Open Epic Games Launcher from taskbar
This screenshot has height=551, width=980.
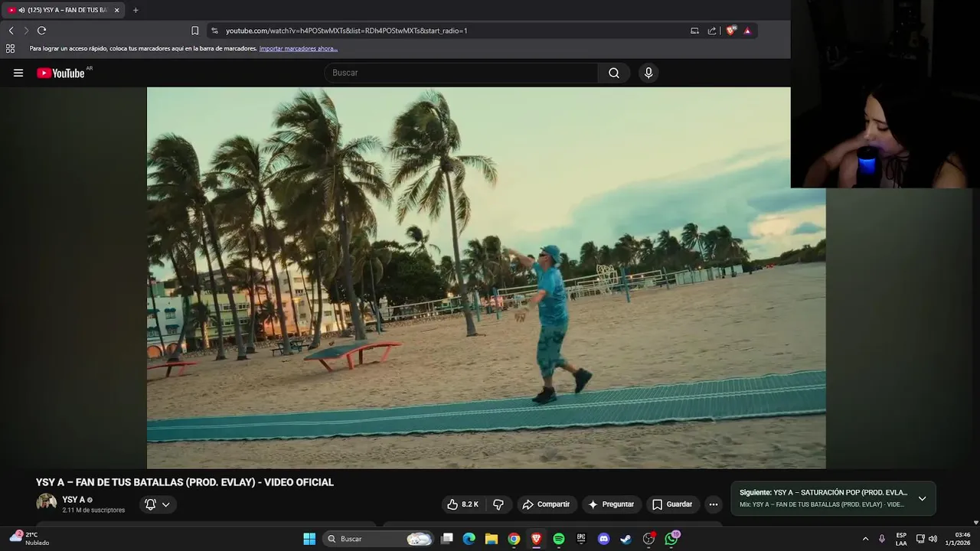pos(581,539)
